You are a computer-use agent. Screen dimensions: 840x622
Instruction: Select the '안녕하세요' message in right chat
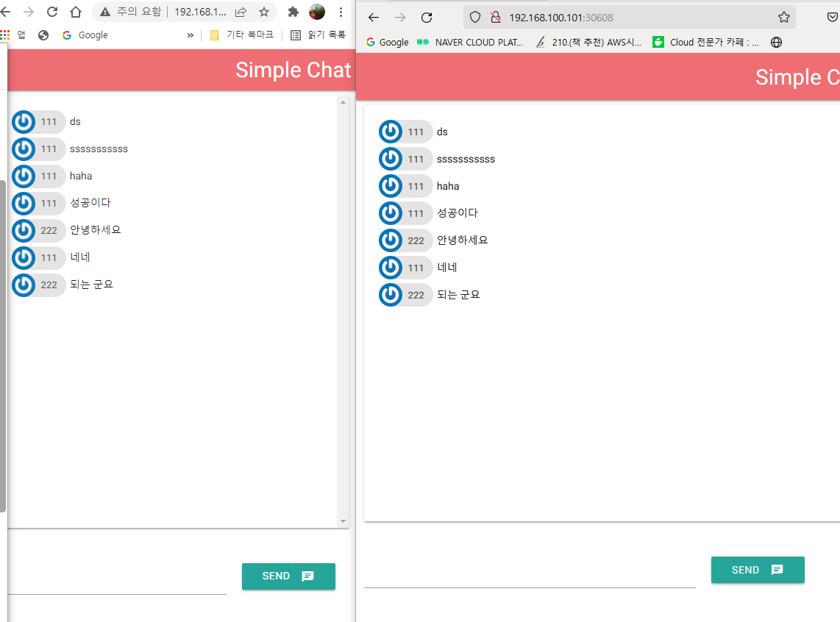tap(463, 240)
